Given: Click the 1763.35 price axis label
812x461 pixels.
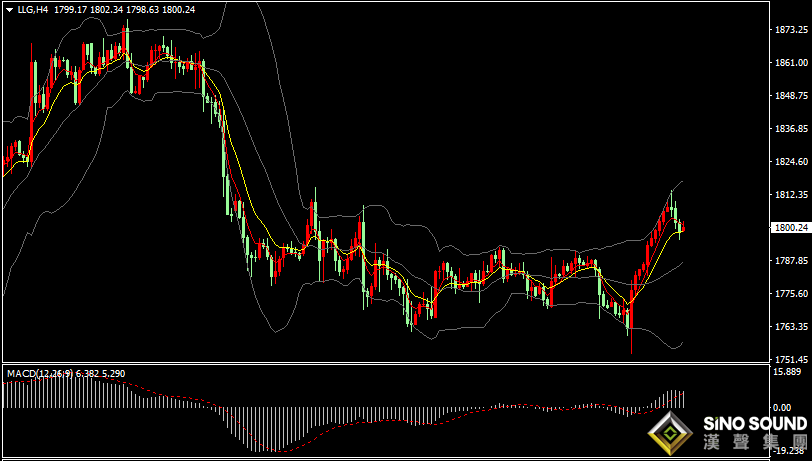Looking at the screenshot, I should tap(790, 327).
